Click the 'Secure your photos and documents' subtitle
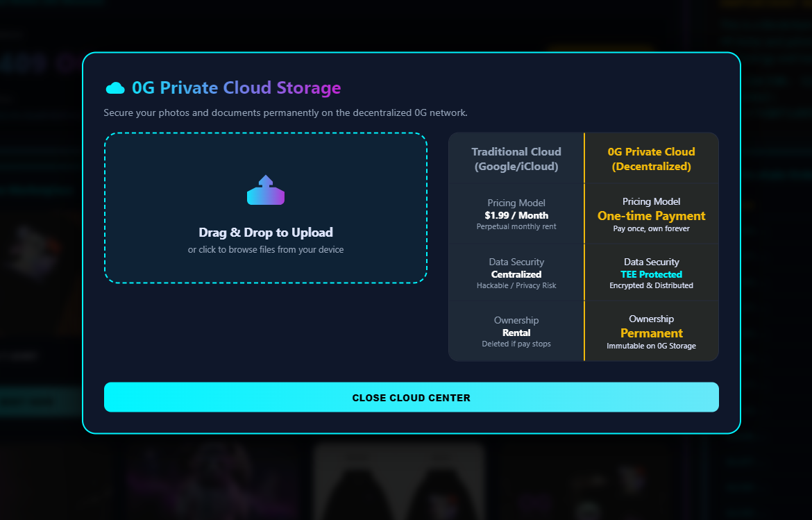The image size is (812, 520). point(285,112)
